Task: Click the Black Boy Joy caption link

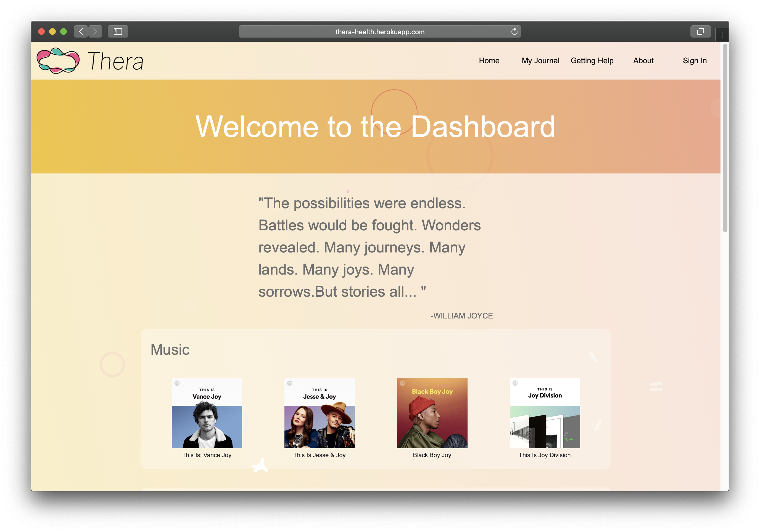Action: point(432,455)
